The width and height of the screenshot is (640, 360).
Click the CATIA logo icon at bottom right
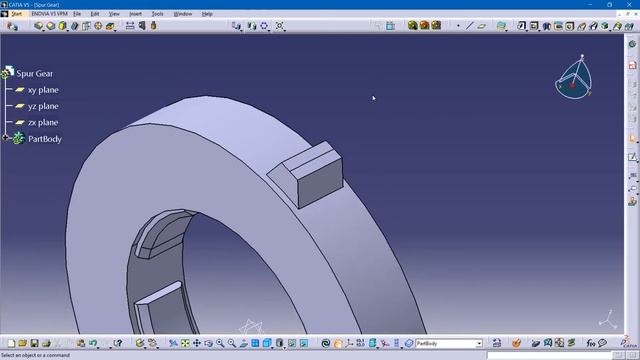[x=629, y=342]
